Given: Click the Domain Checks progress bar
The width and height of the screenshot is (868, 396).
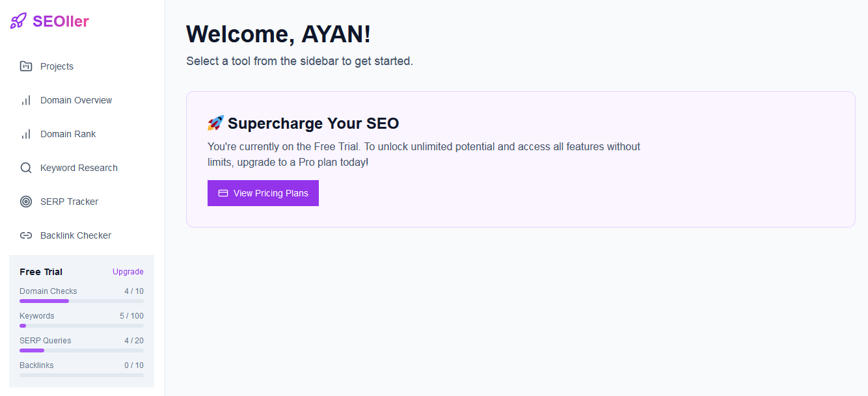Looking at the screenshot, I should [x=81, y=301].
